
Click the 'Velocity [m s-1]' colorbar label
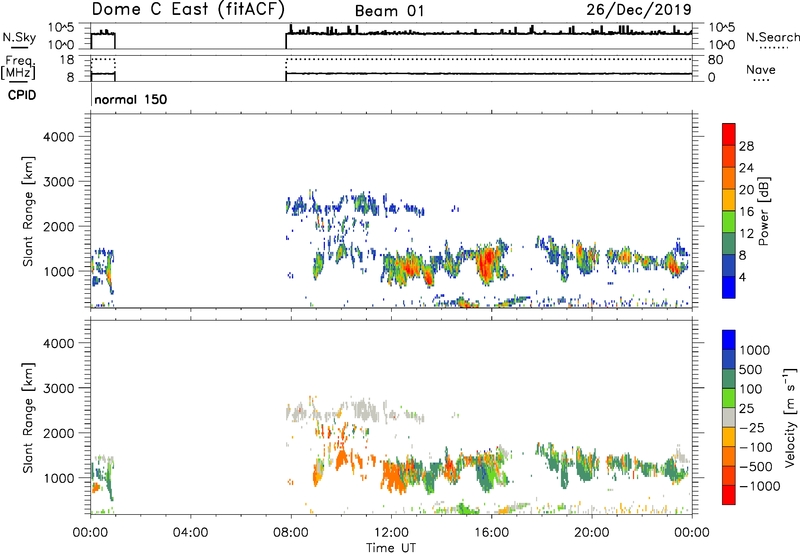tap(790, 418)
